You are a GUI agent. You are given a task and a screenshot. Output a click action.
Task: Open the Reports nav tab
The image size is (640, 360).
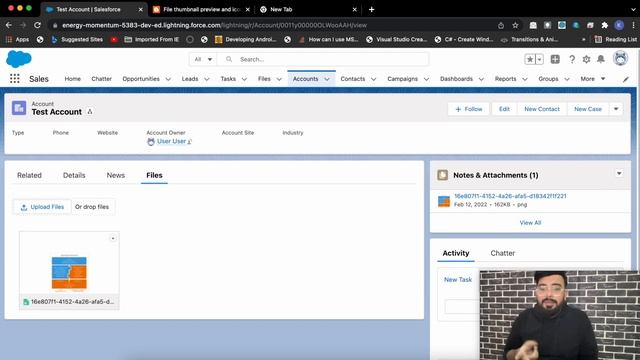click(505, 79)
